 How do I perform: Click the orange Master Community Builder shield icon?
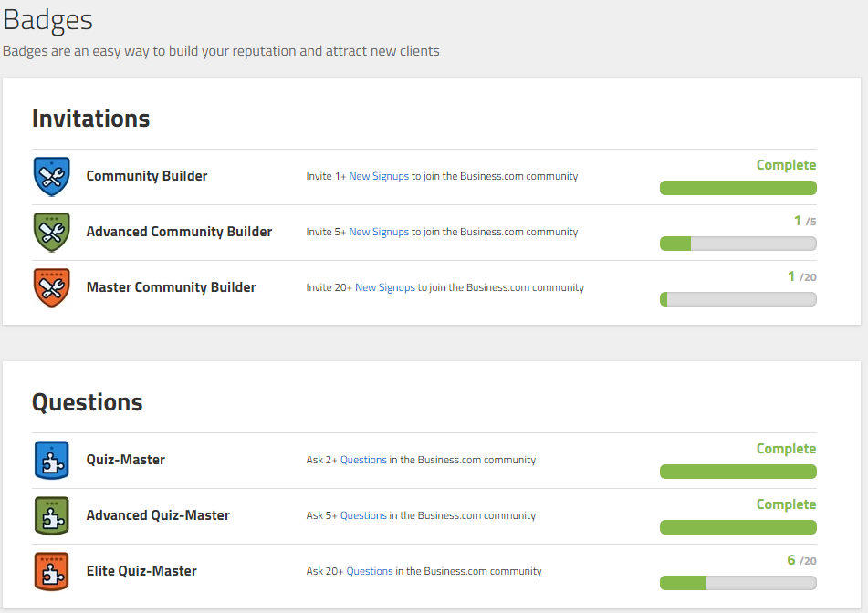click(52, 287)
